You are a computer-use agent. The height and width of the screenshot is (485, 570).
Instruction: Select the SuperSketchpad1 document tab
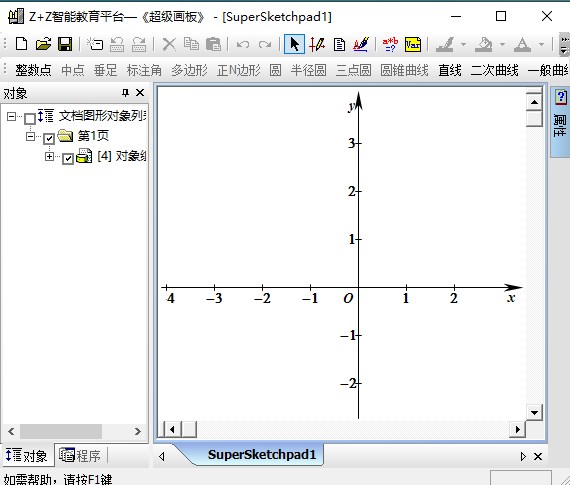tap(261, 454)
